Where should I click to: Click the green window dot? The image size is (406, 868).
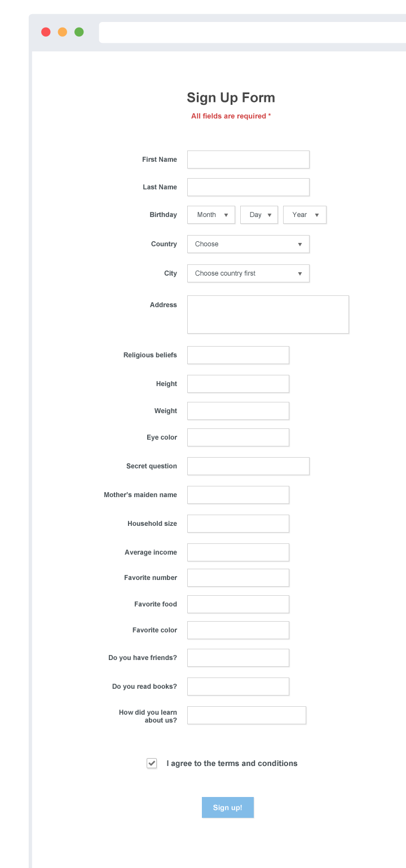79,32
